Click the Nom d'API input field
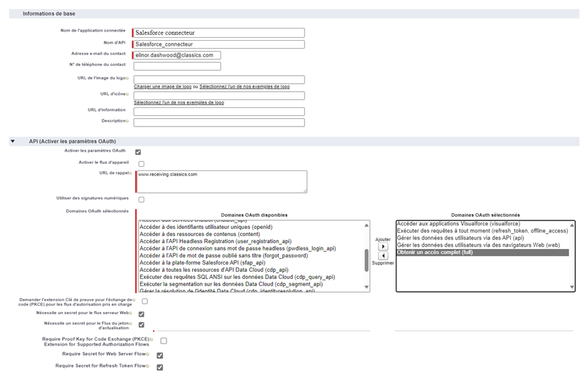 pyautogui.click(x=219, y=44)
